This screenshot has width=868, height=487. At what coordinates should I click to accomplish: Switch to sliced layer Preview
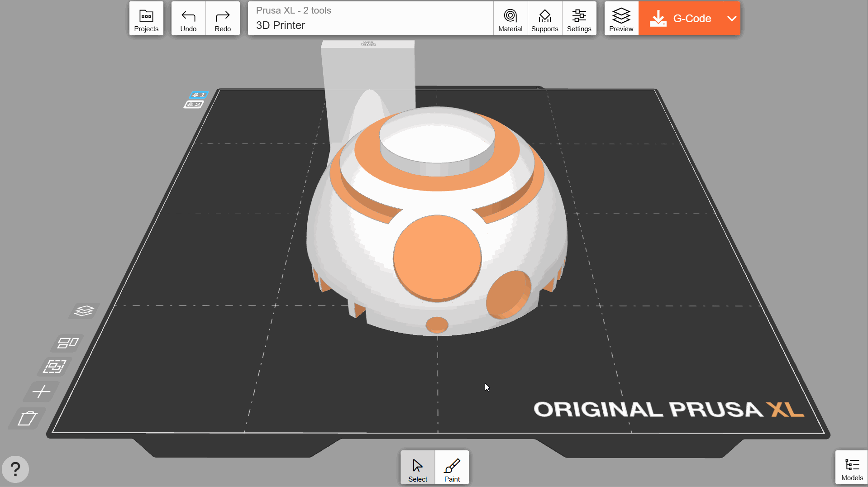(x=621, y=19)
